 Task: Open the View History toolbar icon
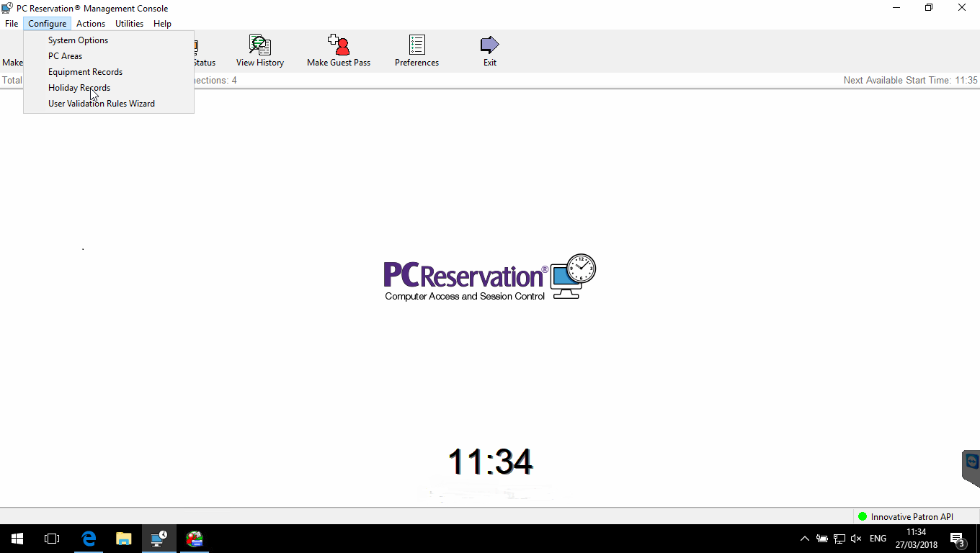[260, 45]
